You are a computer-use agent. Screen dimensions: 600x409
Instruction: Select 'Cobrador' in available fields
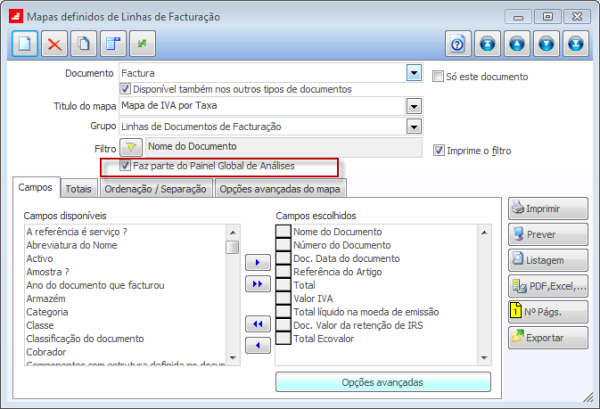tap(46, 352)
